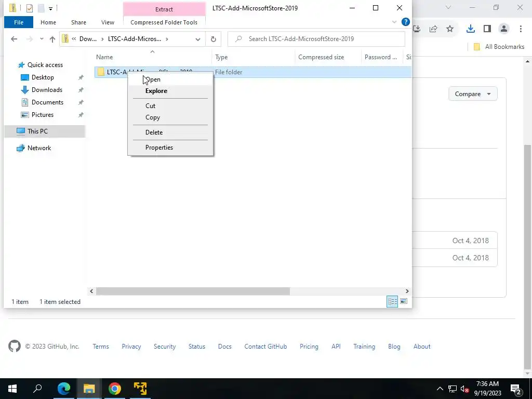Refresh the current folder view
This screenshot has width=532, height=399.
(x=214, y=39)
